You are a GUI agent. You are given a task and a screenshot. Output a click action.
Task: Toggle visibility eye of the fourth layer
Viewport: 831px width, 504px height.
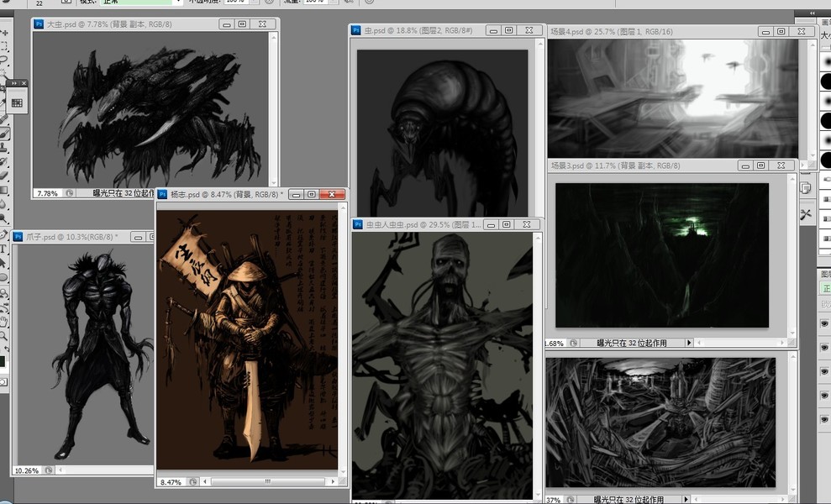pyautogui.click(x=824, y=396)
